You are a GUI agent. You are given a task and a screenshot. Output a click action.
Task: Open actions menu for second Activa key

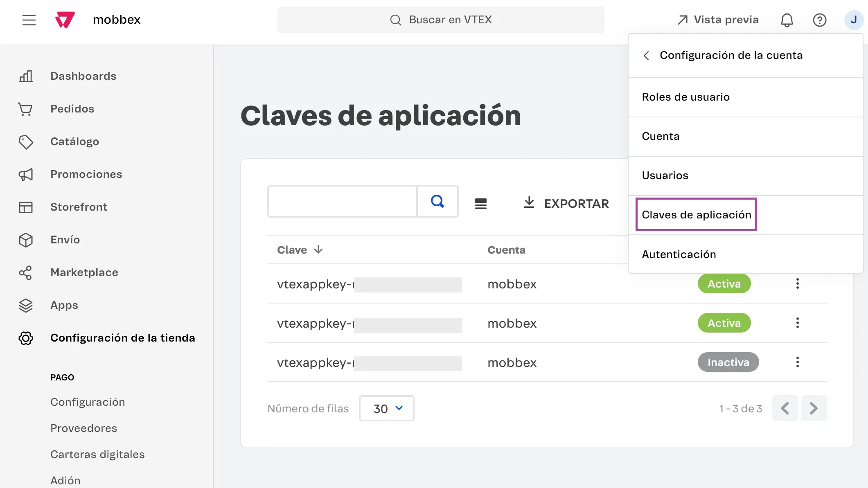coord(797,323)
